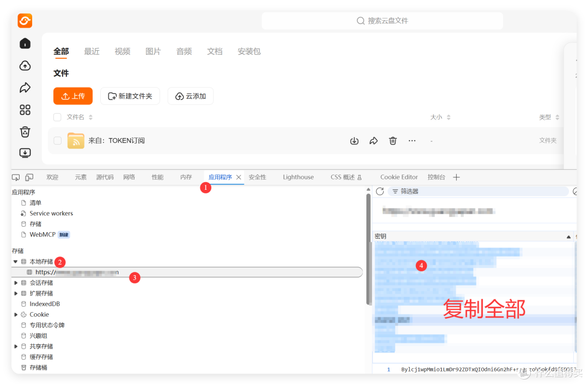The image size is (588, 385).
Task: Select 清单 in application panel
Action: (35, 203)
